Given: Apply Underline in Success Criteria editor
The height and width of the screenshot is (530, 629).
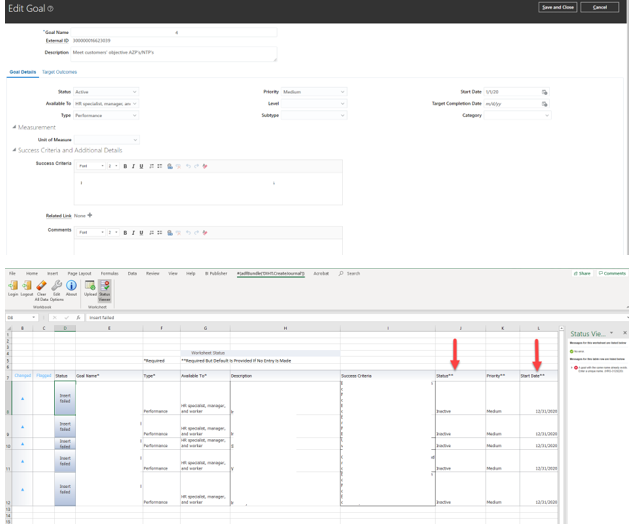Looking at the screenshot, I should [x=141, y=166].
